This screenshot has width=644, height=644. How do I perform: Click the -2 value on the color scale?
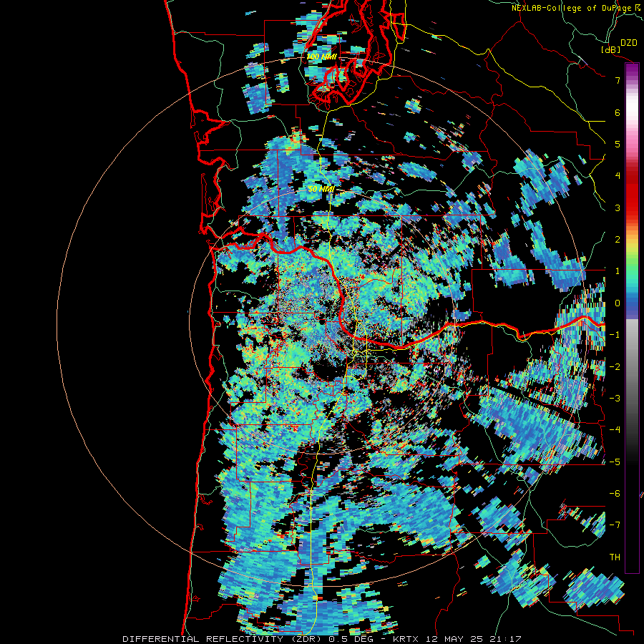(x=615, y=367)
